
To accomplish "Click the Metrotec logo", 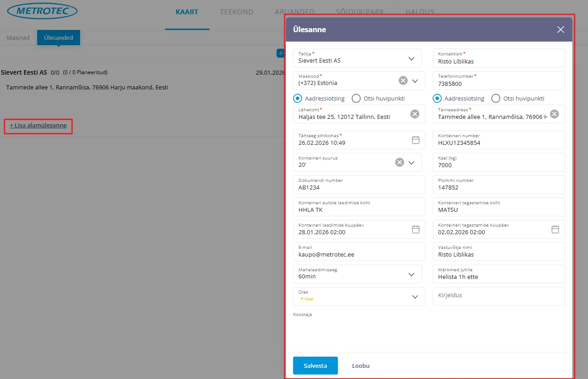I will click(x=43, y=12).
